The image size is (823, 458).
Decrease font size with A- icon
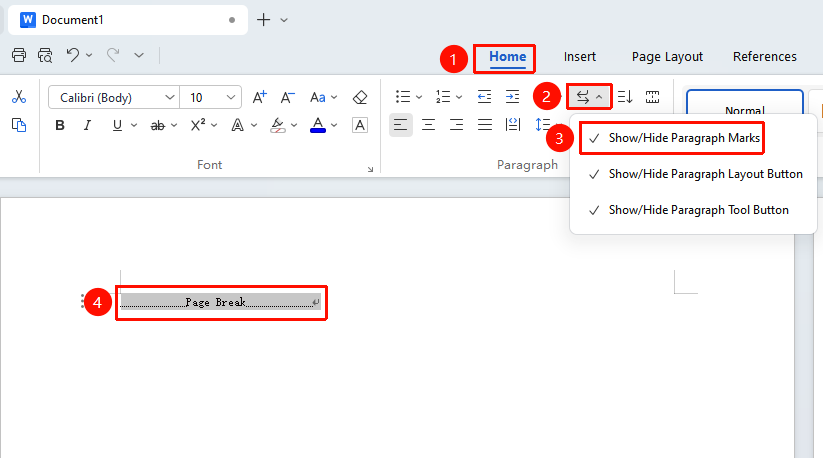(287, 97)
